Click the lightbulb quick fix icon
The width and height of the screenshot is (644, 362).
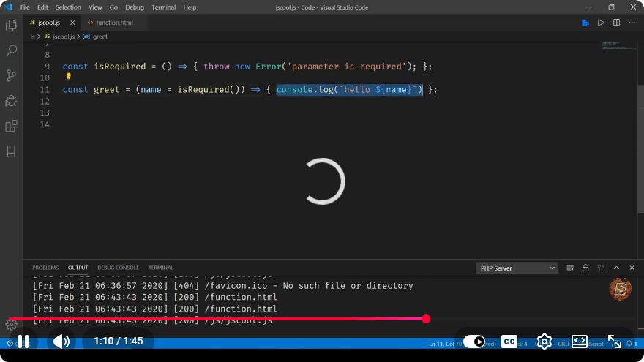pyautogui.click(x=69, y=76)
